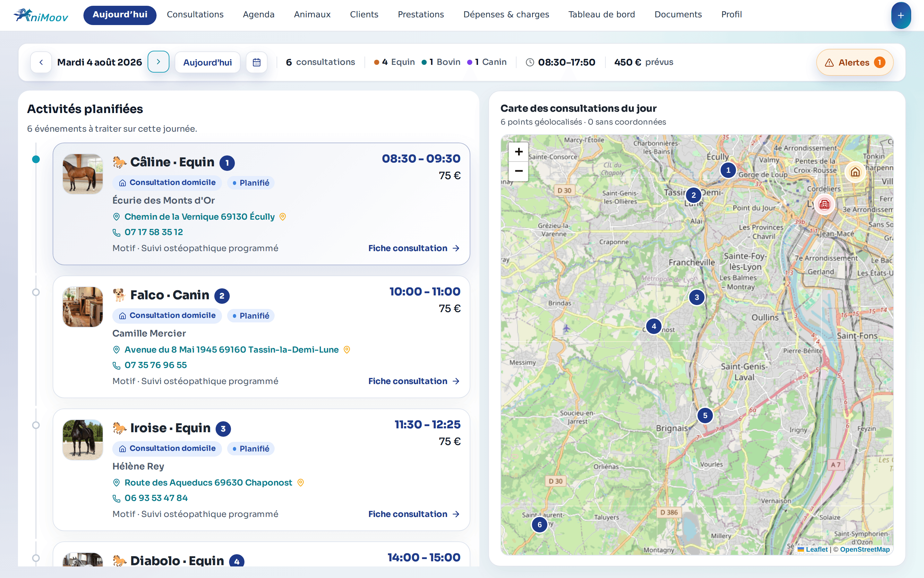This screenshot has height=578, width=924.
Task: Open Fiche consultation for Falco
Action: tap(414, 381)
